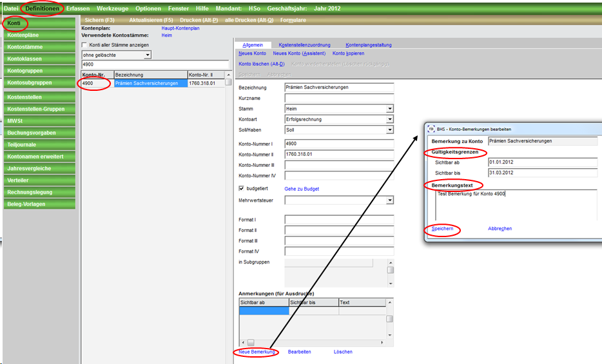Expand the Kontoart dropdown

[390, 119]
